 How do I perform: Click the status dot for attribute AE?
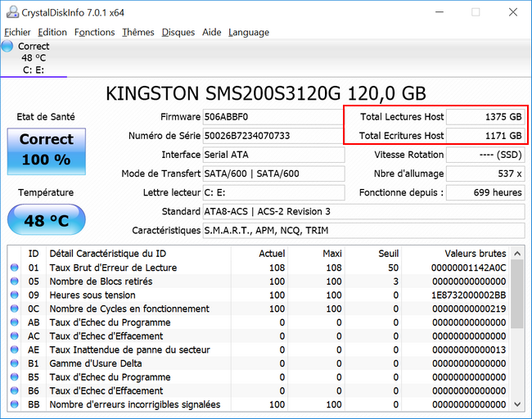[x=14, y=349]
